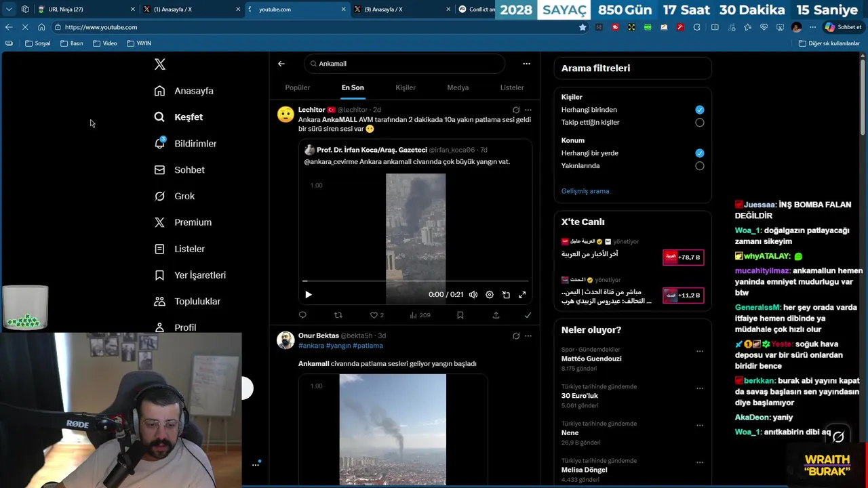Click the #ankara hashtag
Screen dimensions: 868x488
point(311,346)
